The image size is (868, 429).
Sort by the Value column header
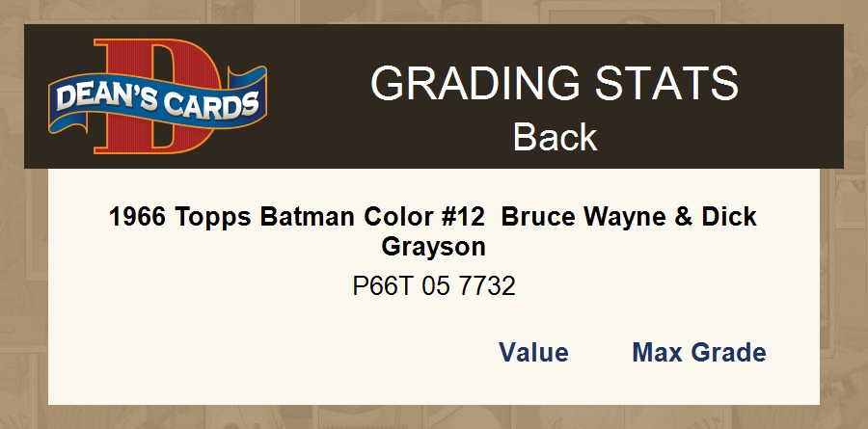[x=533, y=353]
